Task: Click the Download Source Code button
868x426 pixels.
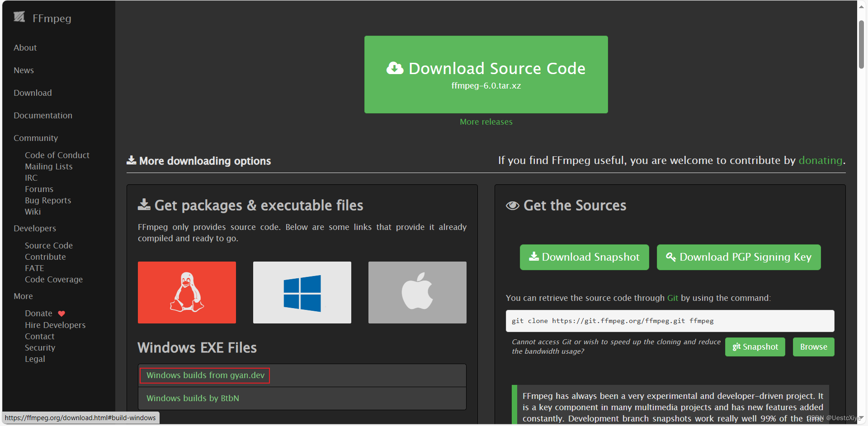Action: coord(486,75)
